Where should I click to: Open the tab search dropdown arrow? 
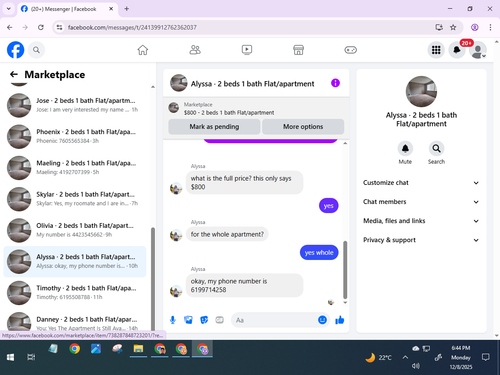[9, 9]
